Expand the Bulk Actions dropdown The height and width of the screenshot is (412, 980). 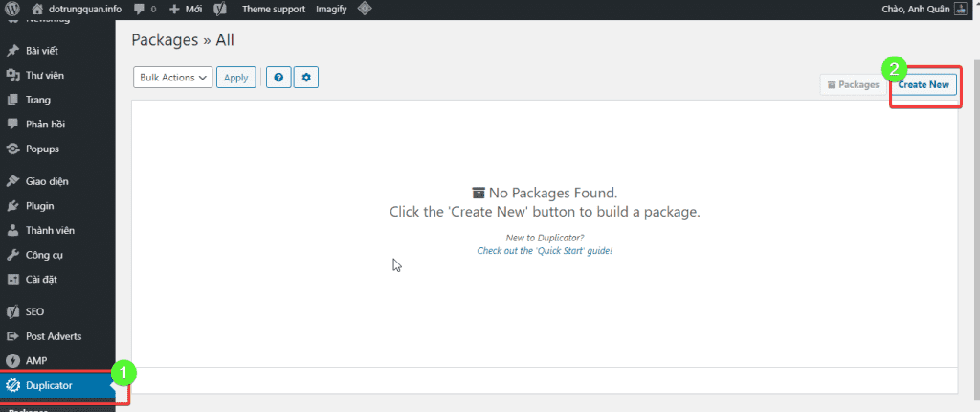[x=173, y=78]
